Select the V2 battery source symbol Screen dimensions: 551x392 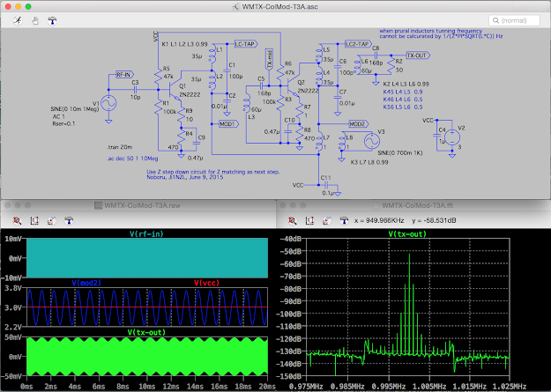coord(452,137)
